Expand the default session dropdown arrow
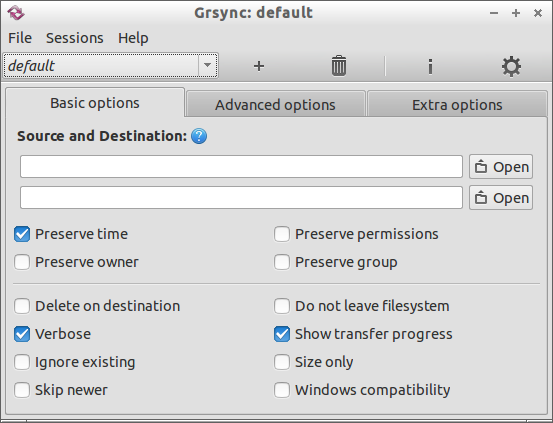 [x=207, y=65]
